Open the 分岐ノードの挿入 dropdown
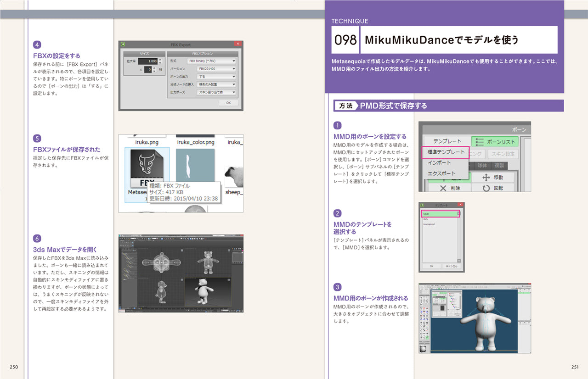This screenshot has width=588, height=379. point(216,84)
